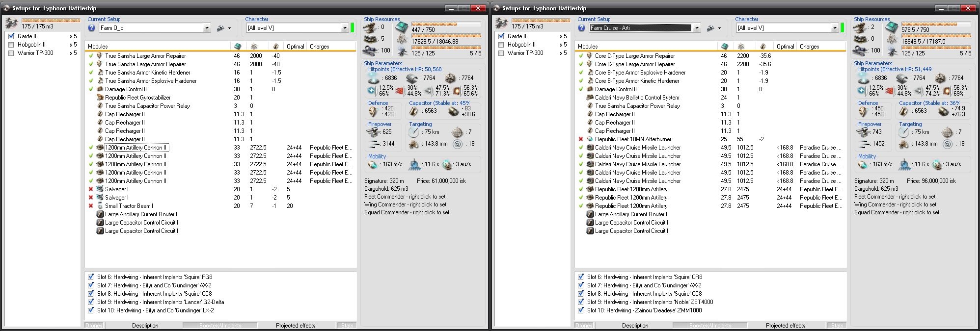Switch to Stats tab in Farm O_o window

point(347,326)
